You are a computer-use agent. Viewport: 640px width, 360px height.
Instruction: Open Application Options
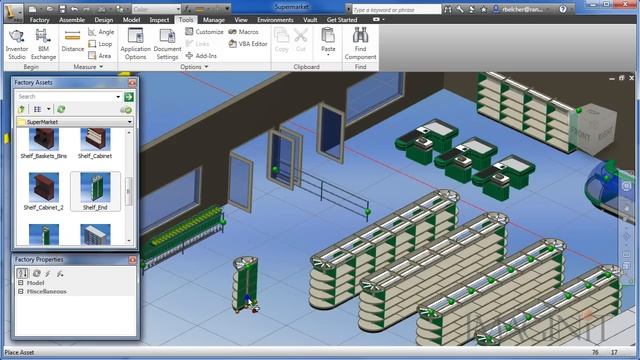[136, 44]
